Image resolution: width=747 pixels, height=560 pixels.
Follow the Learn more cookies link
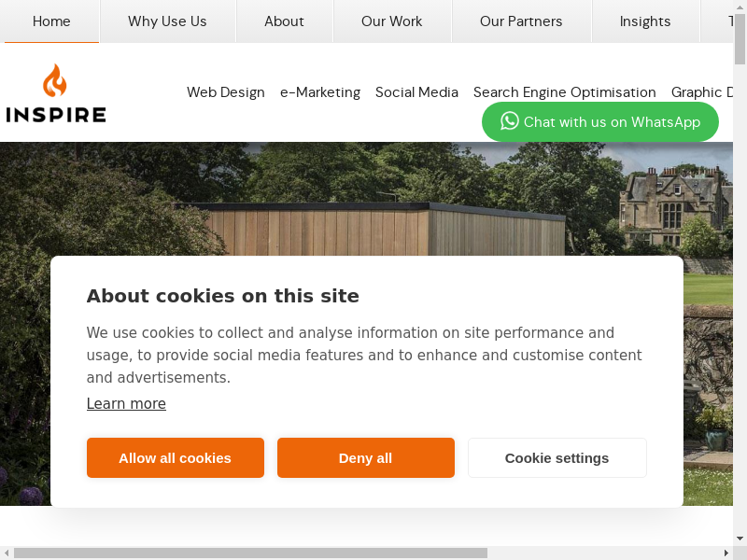click(x=126, y=404)
